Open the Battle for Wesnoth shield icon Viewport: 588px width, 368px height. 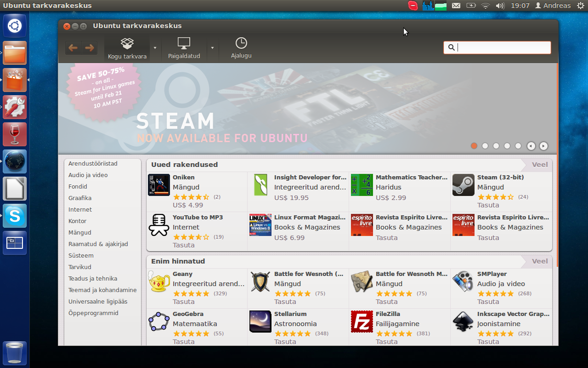pos(260,282)
